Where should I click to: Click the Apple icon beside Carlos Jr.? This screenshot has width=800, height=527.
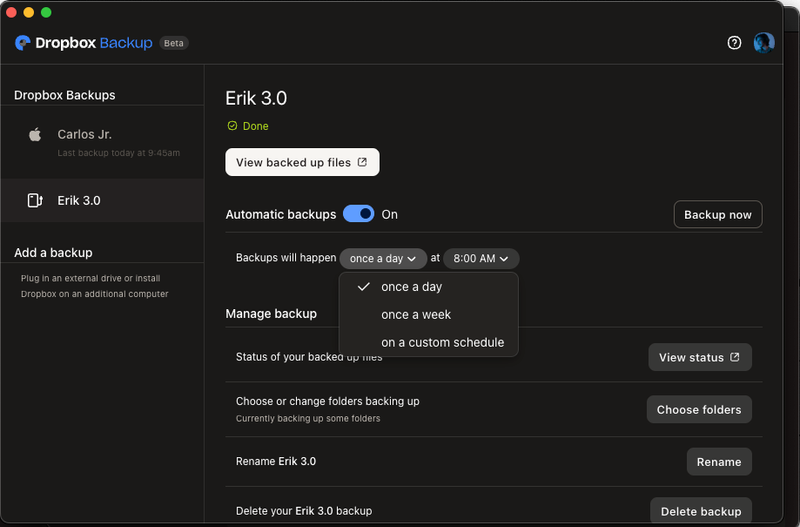(x=35, y=135)
